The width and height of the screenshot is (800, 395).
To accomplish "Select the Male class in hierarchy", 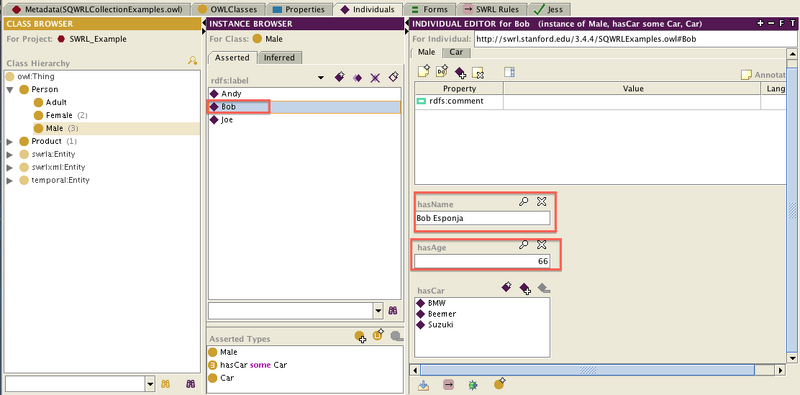I will (56, 128).
